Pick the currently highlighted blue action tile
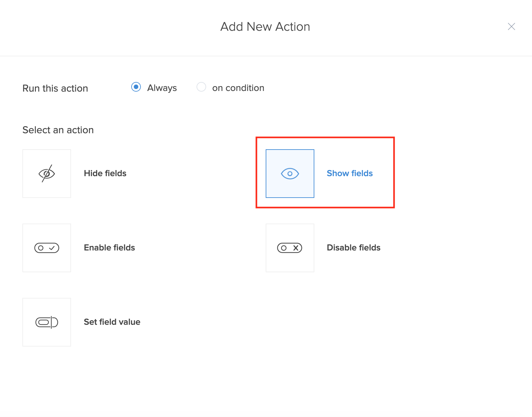 click(x=290, y=174)
